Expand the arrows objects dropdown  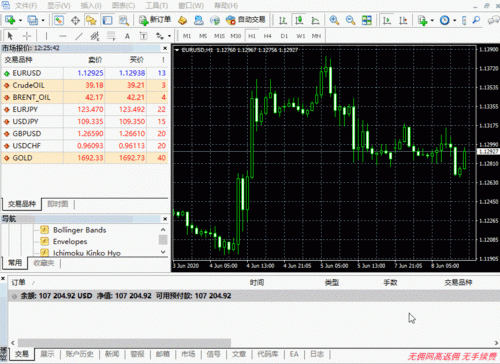coord(169,36)
